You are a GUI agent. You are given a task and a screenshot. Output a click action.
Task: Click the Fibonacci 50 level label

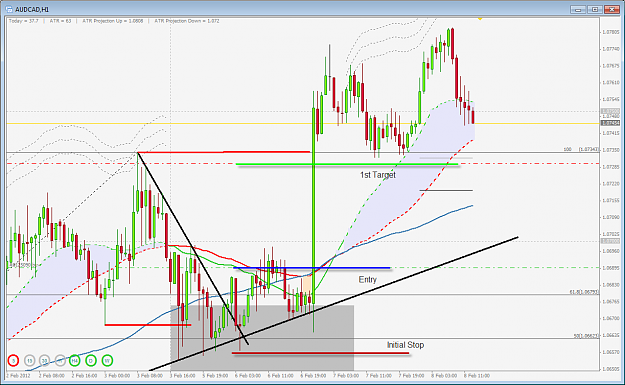[x=586, y=336]
